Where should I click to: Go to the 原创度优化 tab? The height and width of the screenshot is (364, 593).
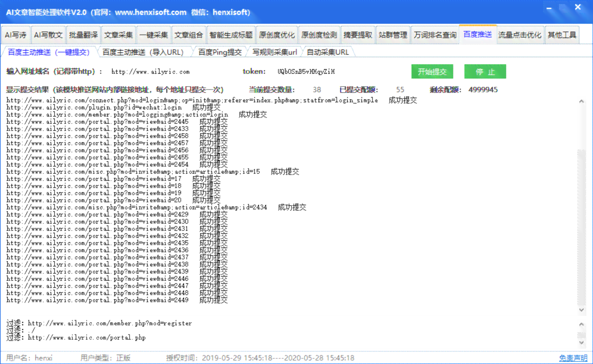coord(277,35)
